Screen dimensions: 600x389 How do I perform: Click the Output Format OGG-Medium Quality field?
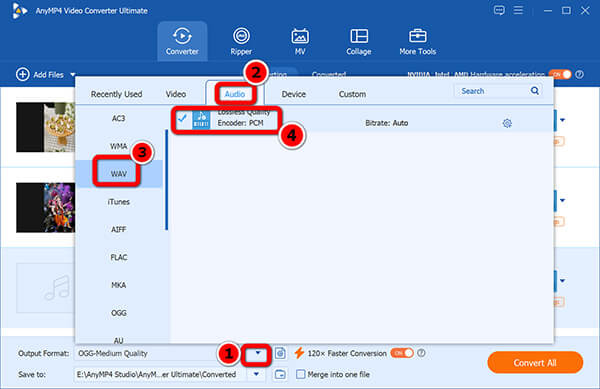160,353
